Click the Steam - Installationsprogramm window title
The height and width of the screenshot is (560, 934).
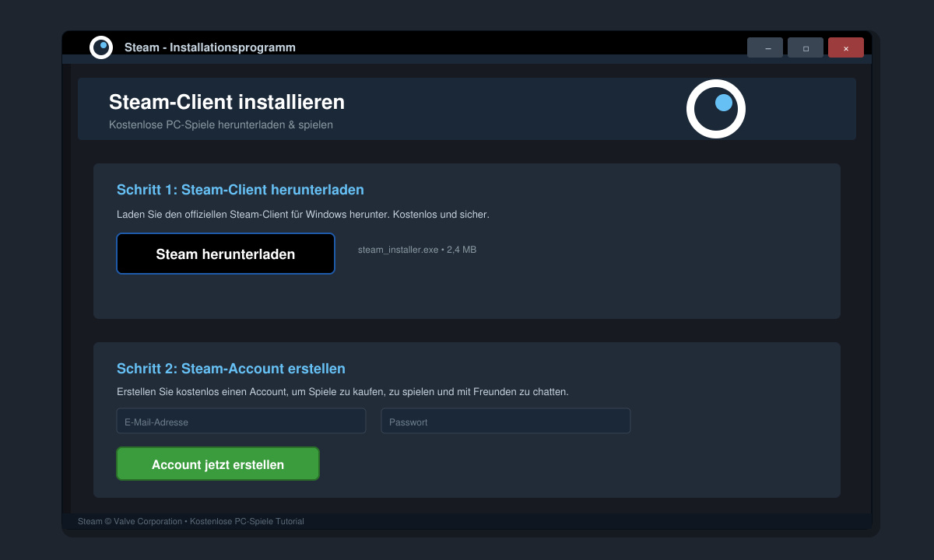click(210, 47)
